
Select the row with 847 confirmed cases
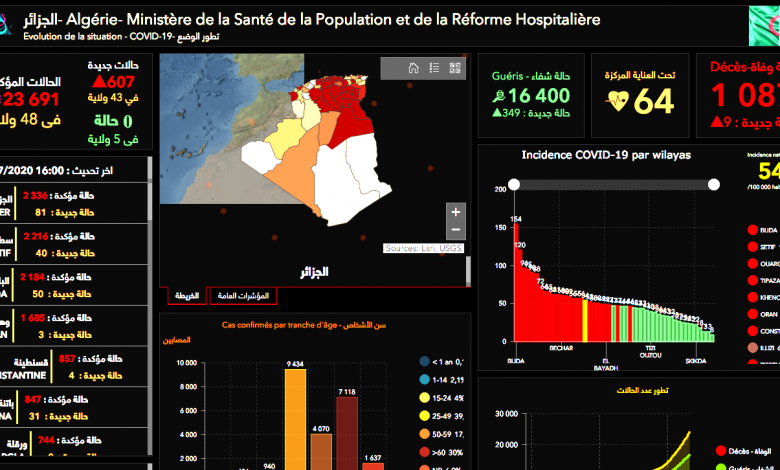[74, 407]
